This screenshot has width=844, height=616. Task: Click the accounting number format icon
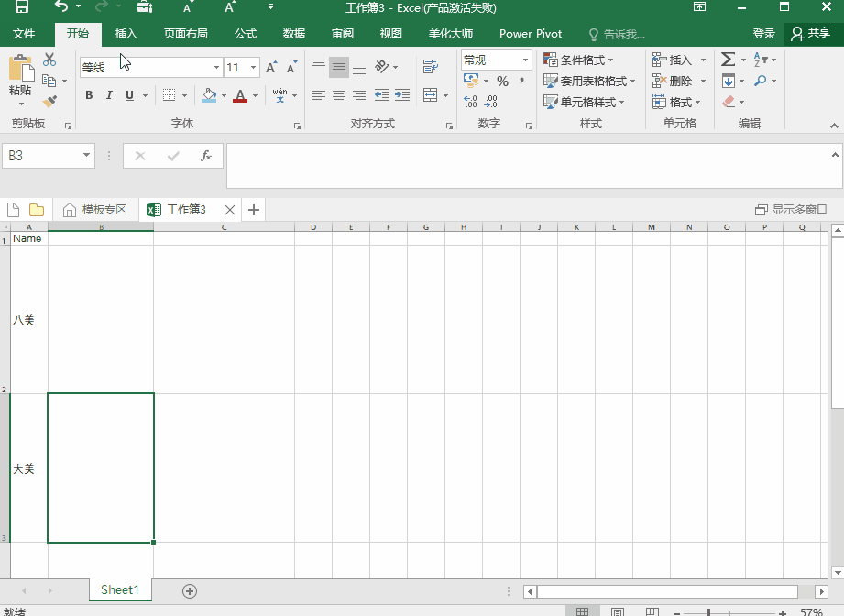tap(471, 81)
